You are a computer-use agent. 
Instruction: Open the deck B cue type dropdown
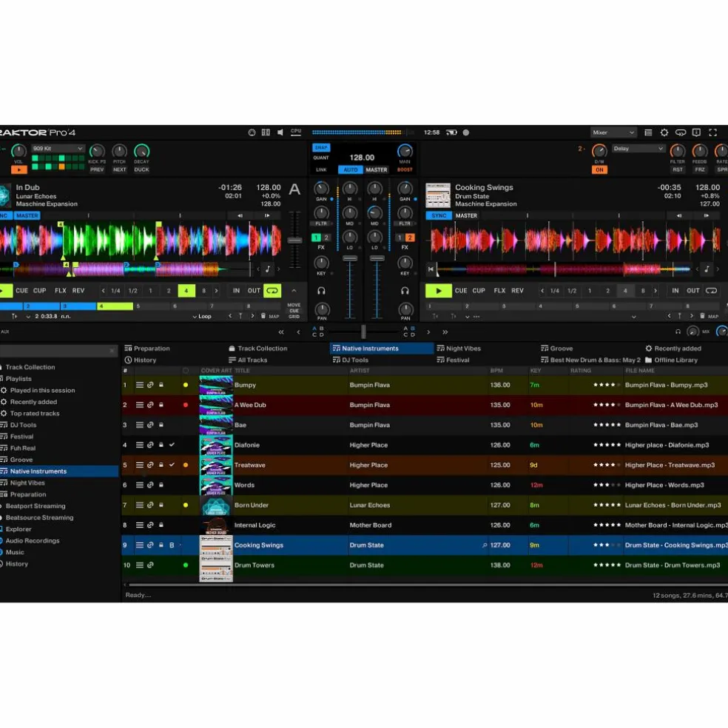pyautogui.click(x=634, y=317)
